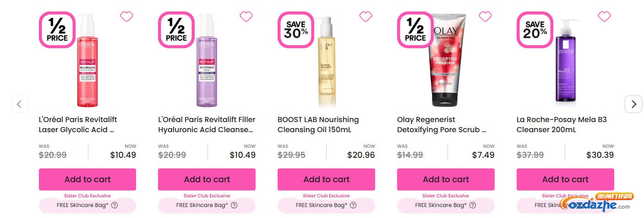The width and height of the screenshot is (644, 218).
Task: Show Skincare Bag info under BOOST LAB
Action: coord(354,205)
